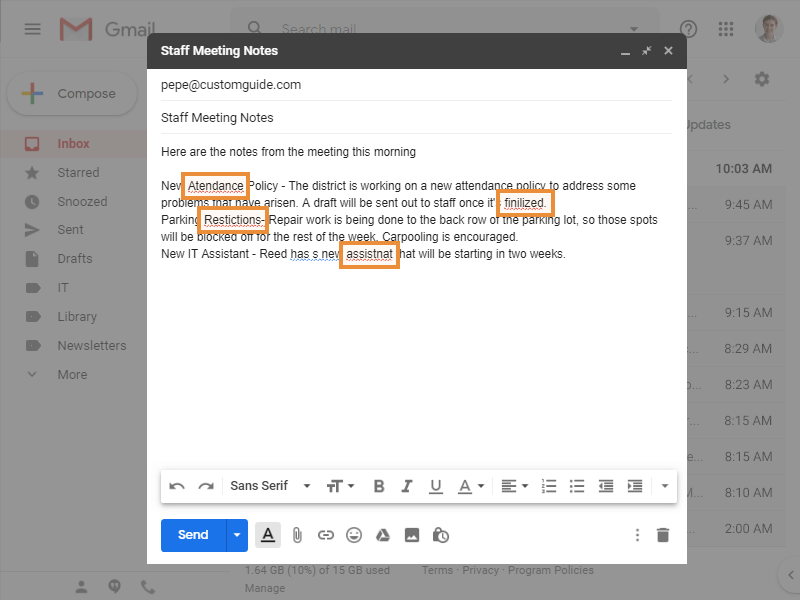Open the text color picker

[469, 486]
